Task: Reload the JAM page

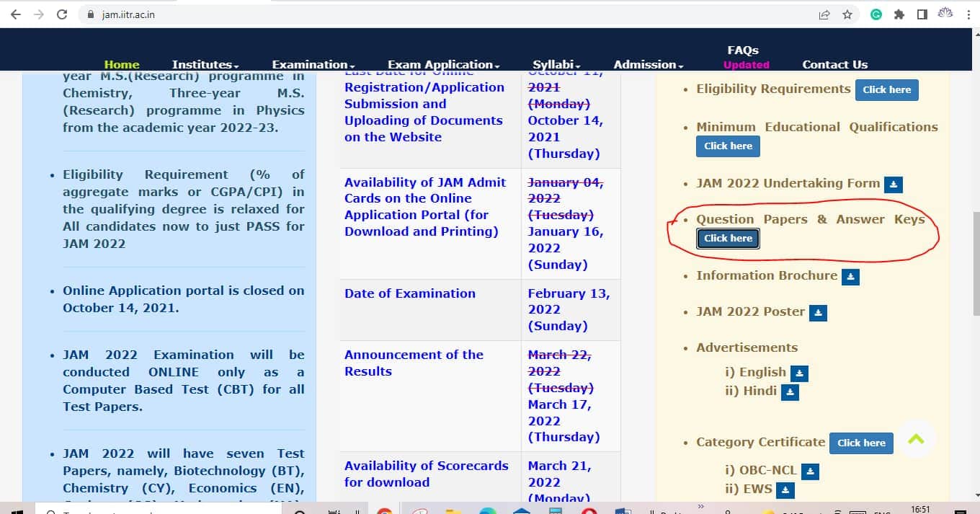Action: point(62,14)
